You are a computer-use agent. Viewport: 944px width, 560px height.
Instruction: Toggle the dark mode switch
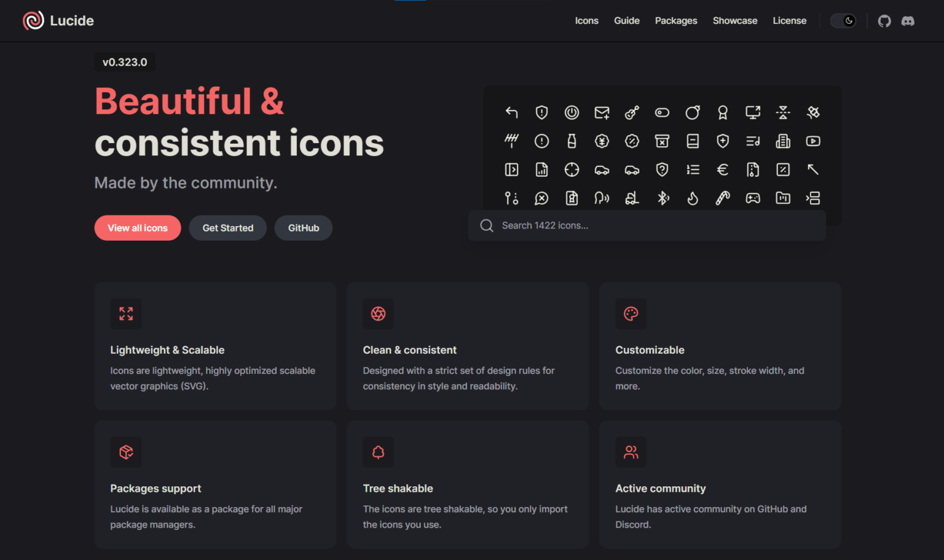pyautogui.click(x=843, y=20)
